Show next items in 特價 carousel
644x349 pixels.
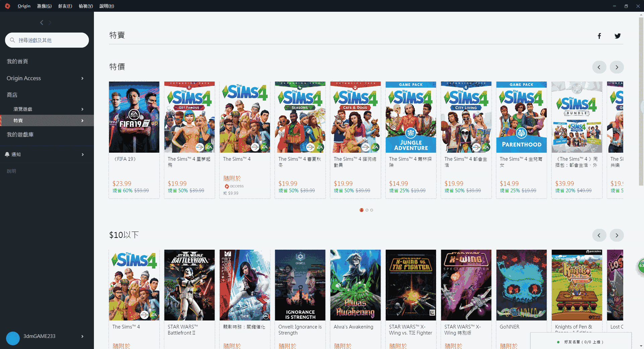pyautogui.click(x=617, y=67)
